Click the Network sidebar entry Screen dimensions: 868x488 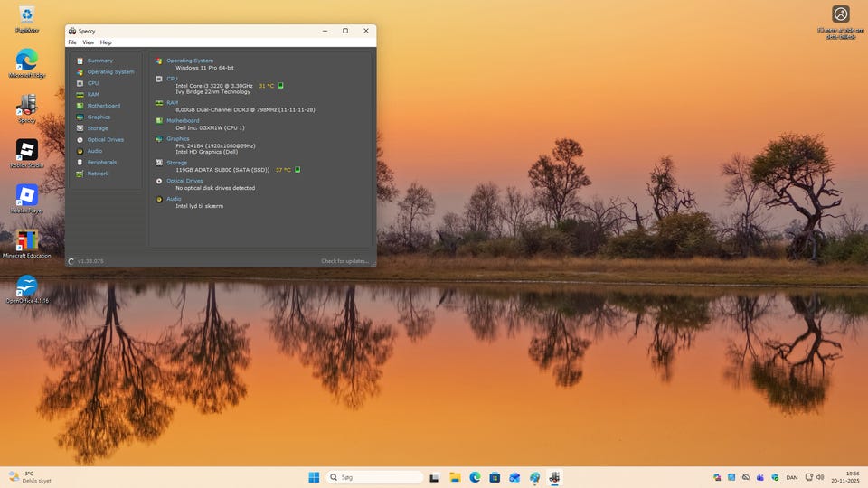(x=98, y=174)
